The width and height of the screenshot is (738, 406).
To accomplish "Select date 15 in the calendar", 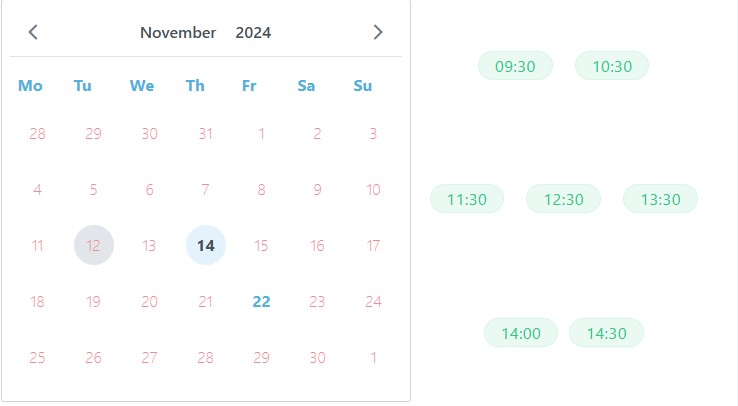I will (262, 245).
